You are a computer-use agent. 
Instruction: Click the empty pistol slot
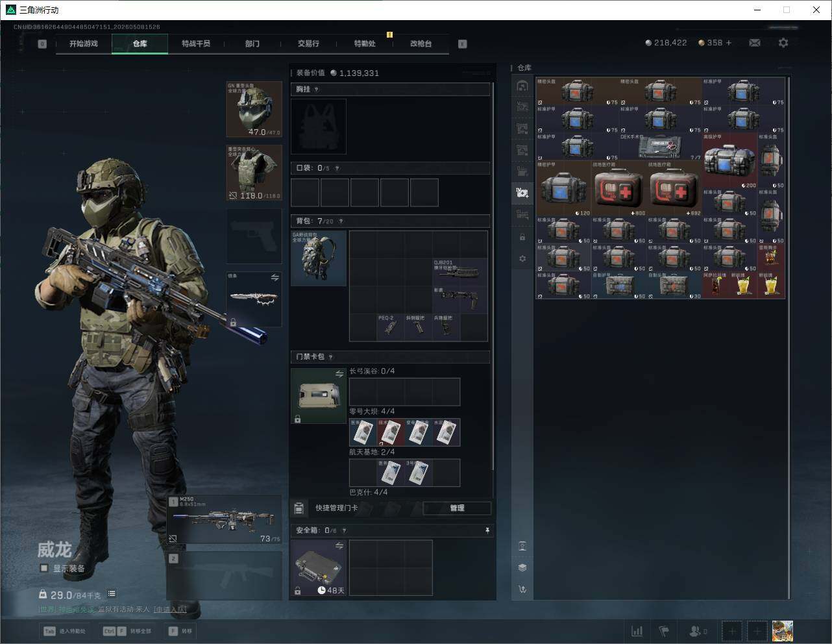click(254, 236)
